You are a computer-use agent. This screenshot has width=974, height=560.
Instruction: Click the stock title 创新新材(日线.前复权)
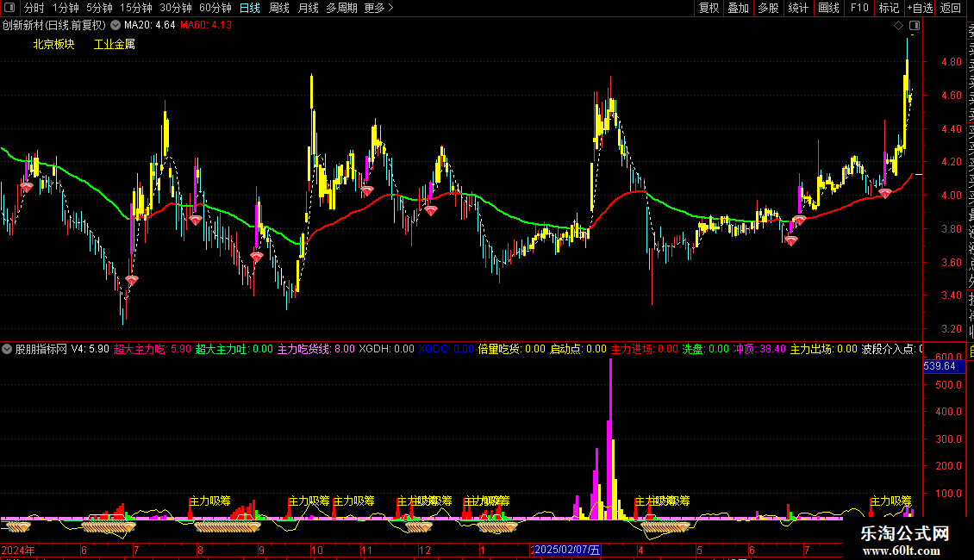click(54, 26)
